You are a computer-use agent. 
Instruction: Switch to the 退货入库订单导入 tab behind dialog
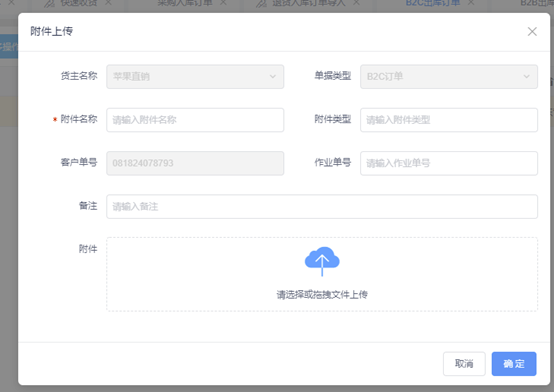pyautogui.click(x=309, y=3)
